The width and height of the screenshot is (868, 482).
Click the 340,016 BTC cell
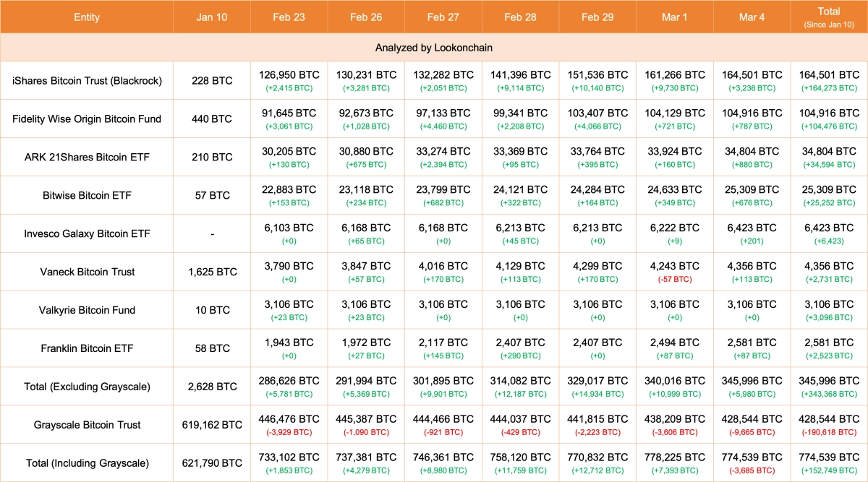[x=675, y=387]
